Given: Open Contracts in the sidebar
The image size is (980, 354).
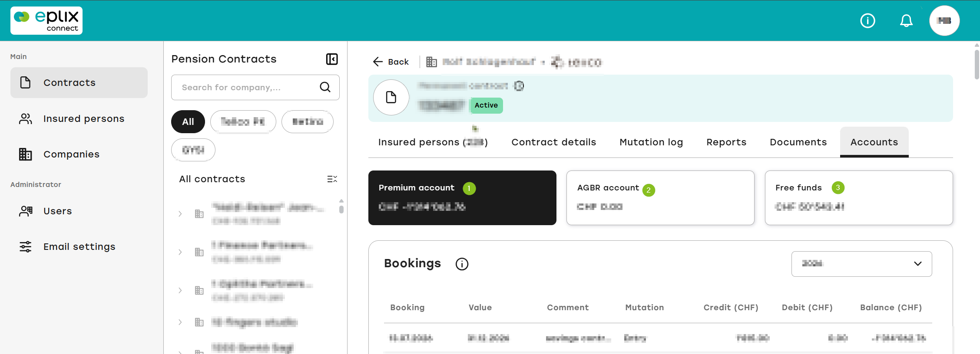Looking at the screenshot, I should pyautogui.click(x=79, y=82).
